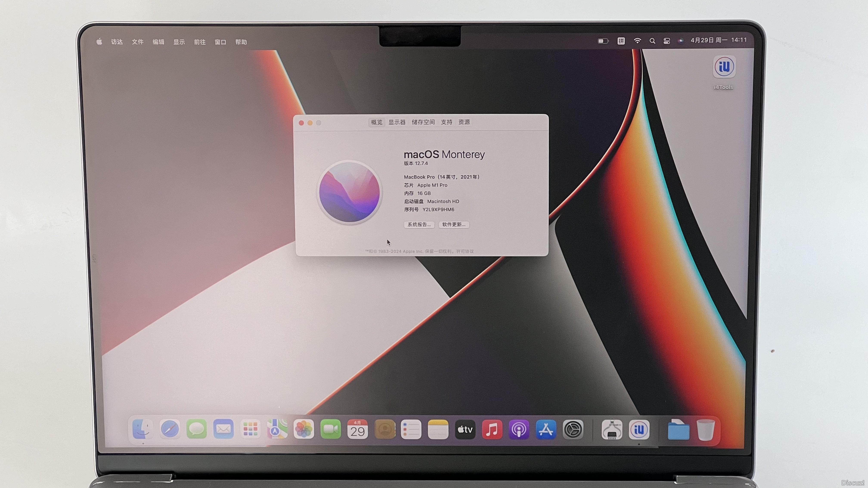This screenshot has height=488, width=868.
Task: Switch to the 显示器 tab
Action: point(397,122)
